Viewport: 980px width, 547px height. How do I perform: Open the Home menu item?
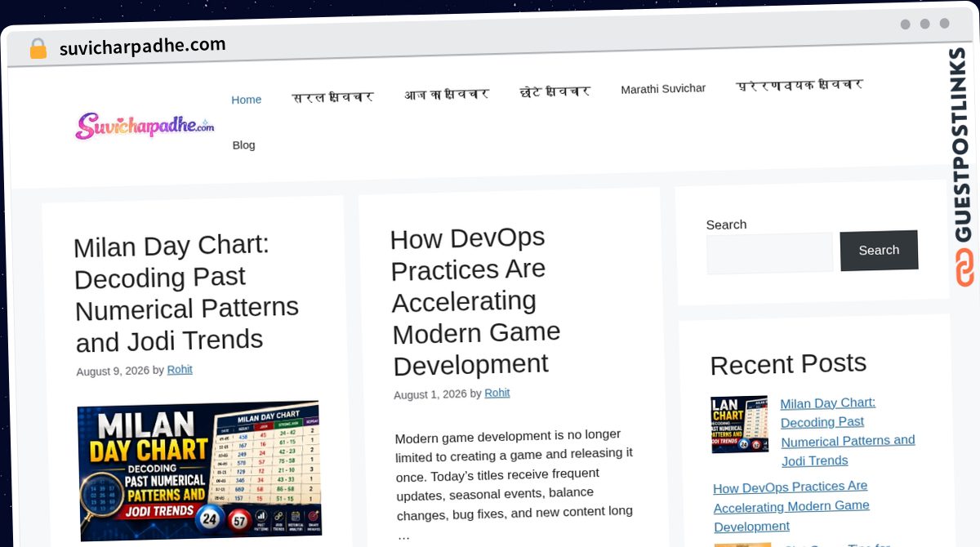[x=247, y=100]
